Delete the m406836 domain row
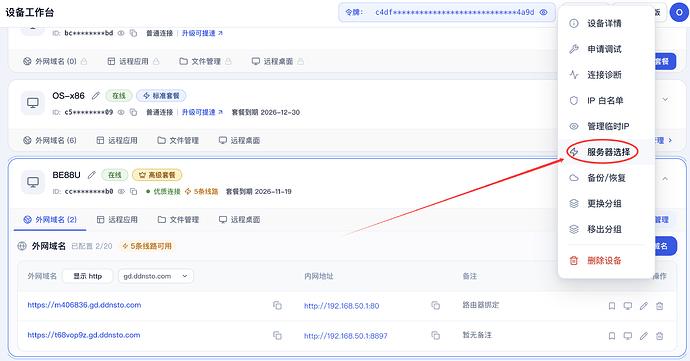 click(659, 306)
